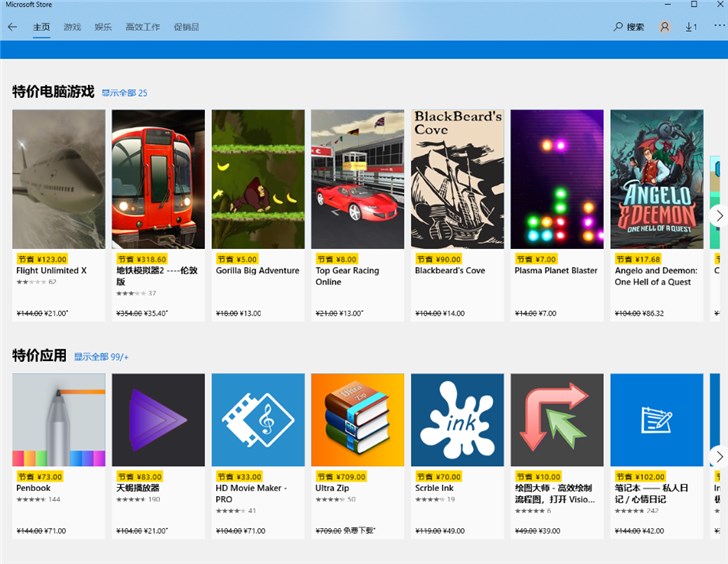Open the Ultra Zip stacked books icon
The width and height of the screenshot is (728, 564).
coord(358,420)
